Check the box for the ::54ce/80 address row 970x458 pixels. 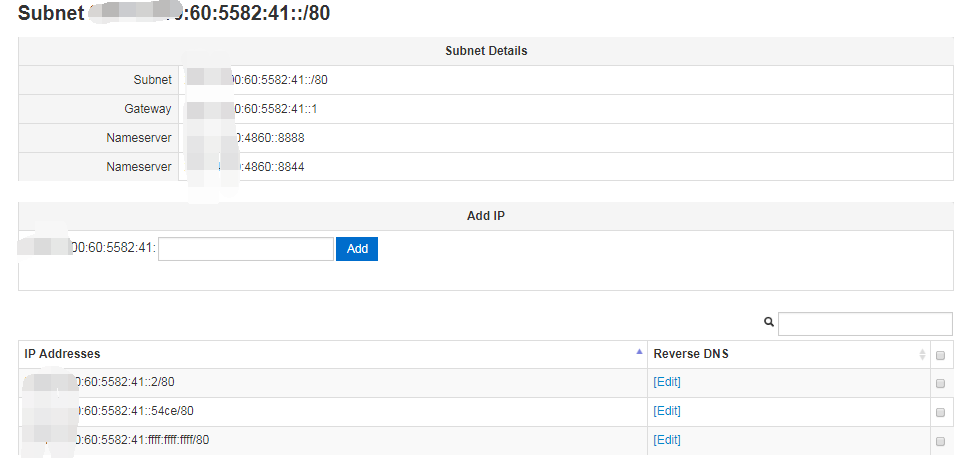(939, 412)
